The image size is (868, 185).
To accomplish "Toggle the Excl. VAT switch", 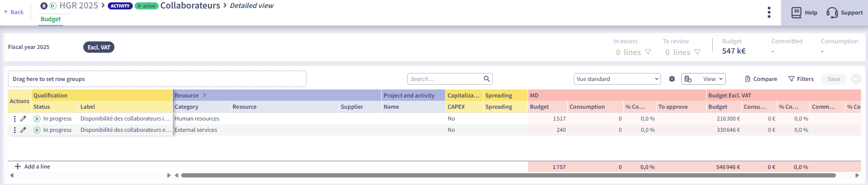I will point(99,47).
